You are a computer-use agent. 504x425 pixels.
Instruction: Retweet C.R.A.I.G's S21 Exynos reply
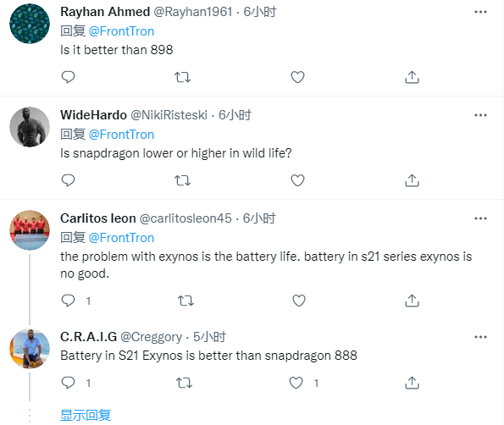(x=184, y=383)
